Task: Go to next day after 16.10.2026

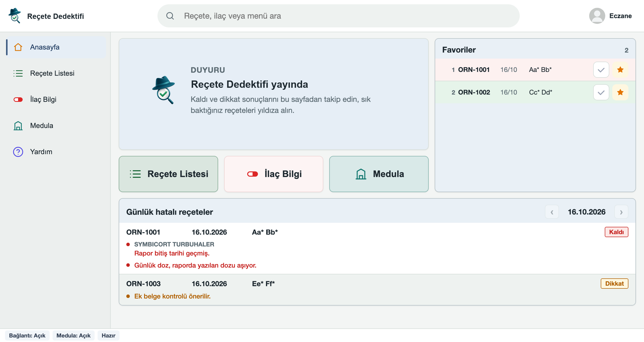Action: pyautogui.click(x=621, y=212)
